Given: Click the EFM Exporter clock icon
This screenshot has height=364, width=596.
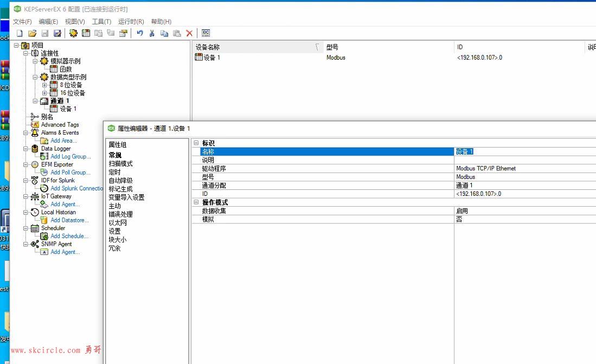Looking at the screenshot, I should click(35, 164).
